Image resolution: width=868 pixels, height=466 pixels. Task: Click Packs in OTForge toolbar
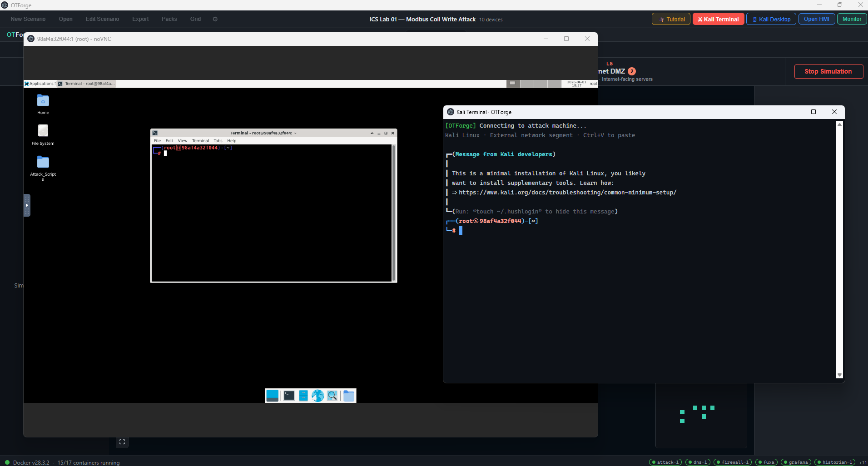click(x=169, y=19)
